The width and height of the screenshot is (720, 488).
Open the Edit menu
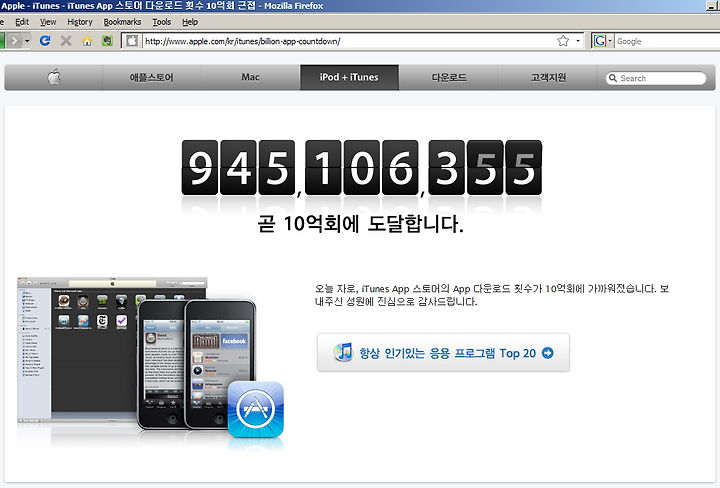coord(22,22)
